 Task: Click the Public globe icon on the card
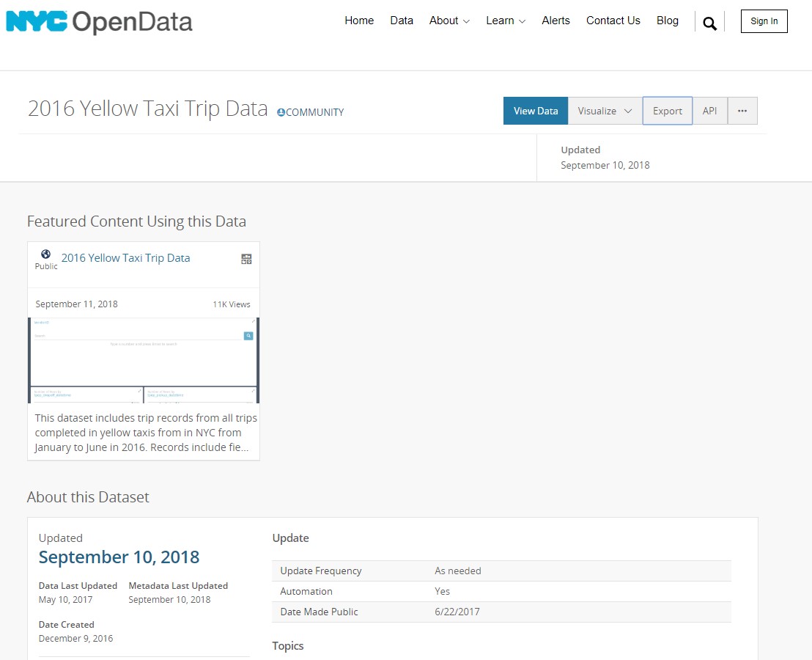pos(46,254)
